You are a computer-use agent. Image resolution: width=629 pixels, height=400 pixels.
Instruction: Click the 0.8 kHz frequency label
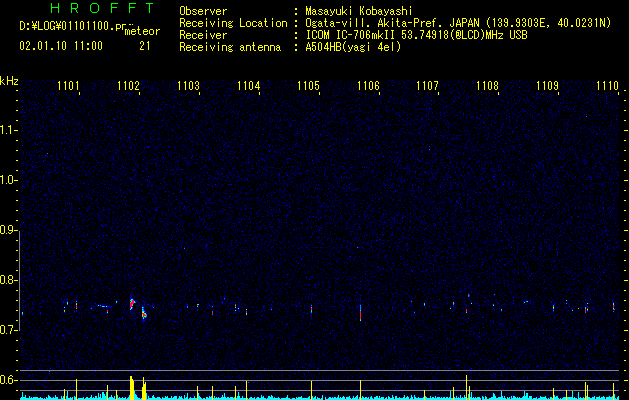click(9, 280)
